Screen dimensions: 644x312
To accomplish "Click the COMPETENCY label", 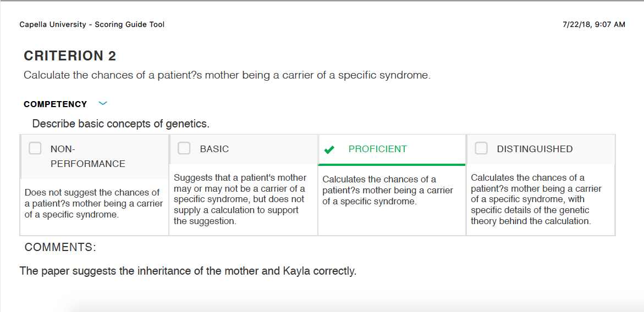I will click(x=56, y=104).
